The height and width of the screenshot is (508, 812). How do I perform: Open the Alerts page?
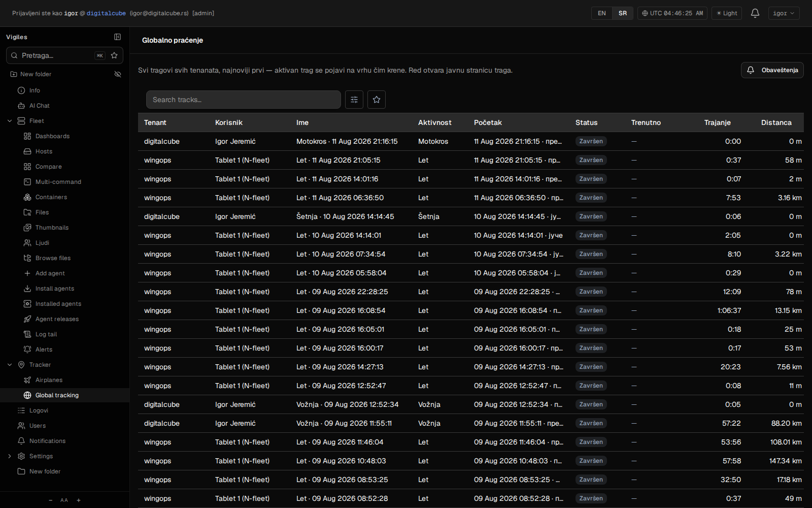click(44, 350)
